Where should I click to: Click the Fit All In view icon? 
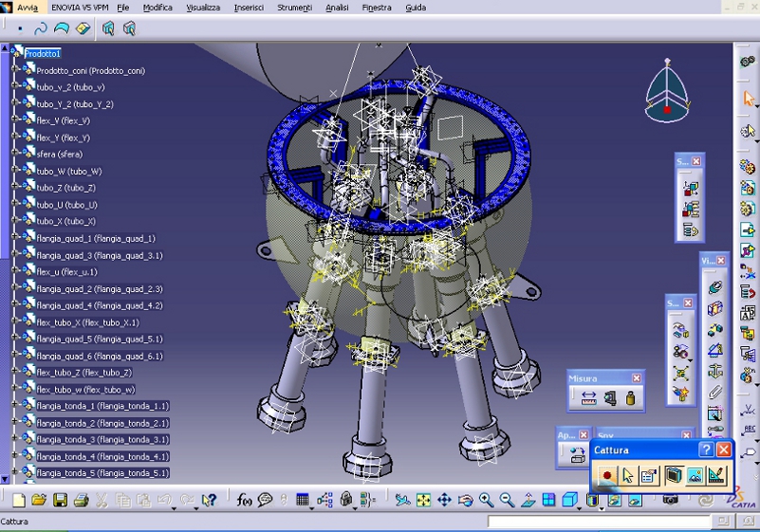click(x=423, y=500)
